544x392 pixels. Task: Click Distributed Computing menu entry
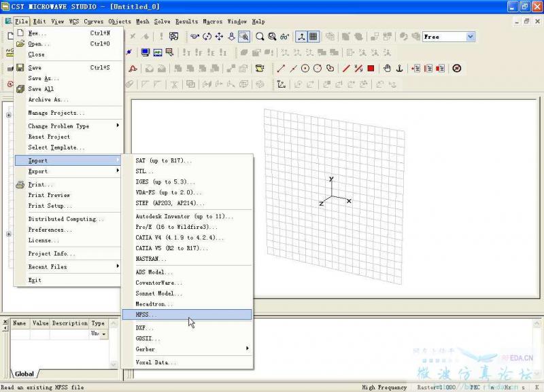point(69,219)
